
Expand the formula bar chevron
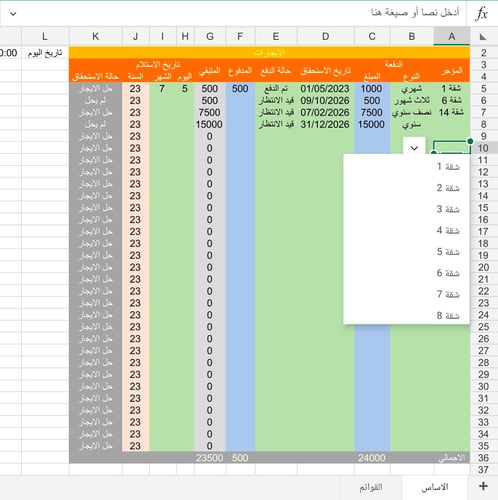tap(13, 14)
